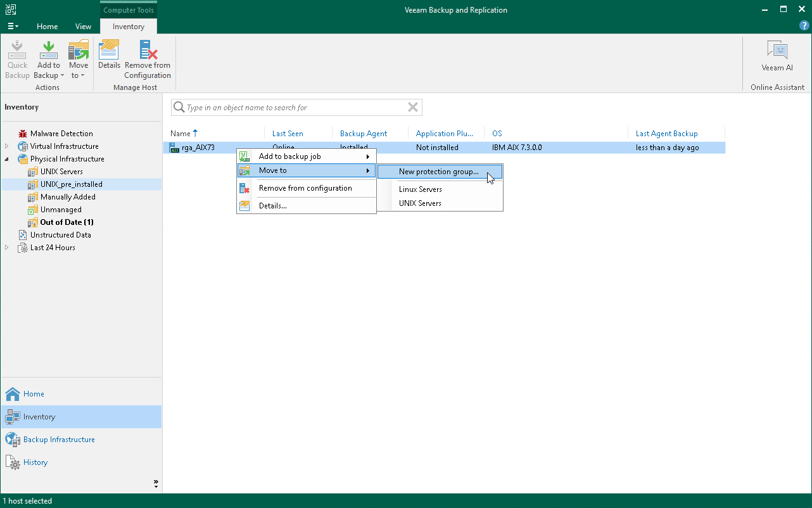The image size is (812, 508).
Task: Select the Inventory ribbon tab
Action: click(x=129, y=27)
